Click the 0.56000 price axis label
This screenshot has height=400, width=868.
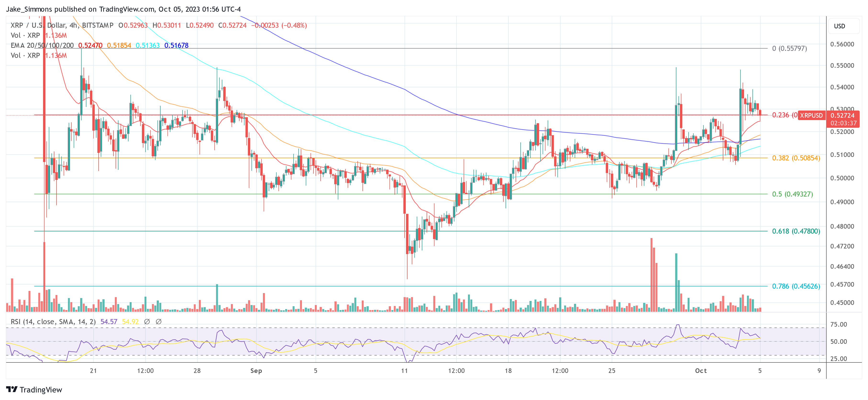[842, 44]
